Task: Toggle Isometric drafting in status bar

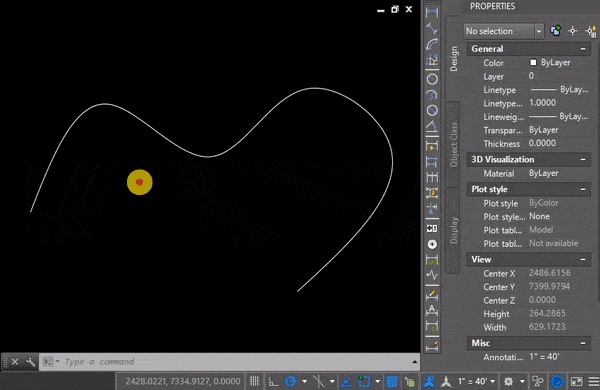Action: 319,381
